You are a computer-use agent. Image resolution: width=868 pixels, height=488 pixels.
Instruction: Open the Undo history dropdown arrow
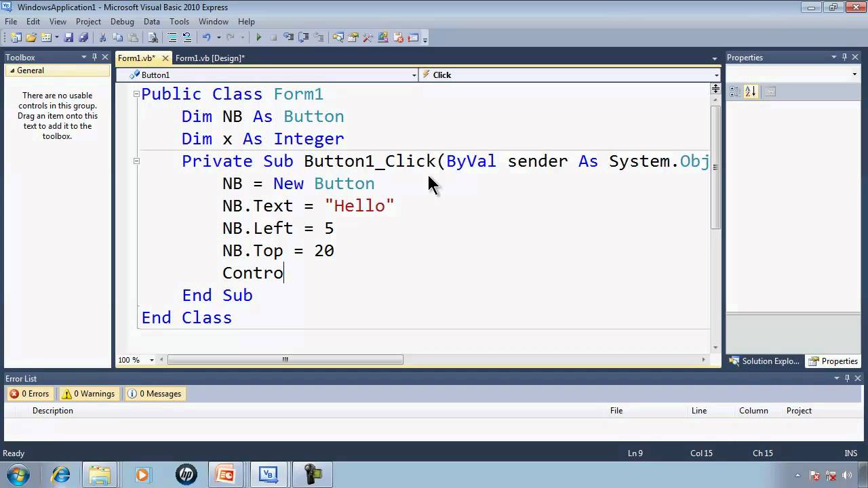click(218, 38)
